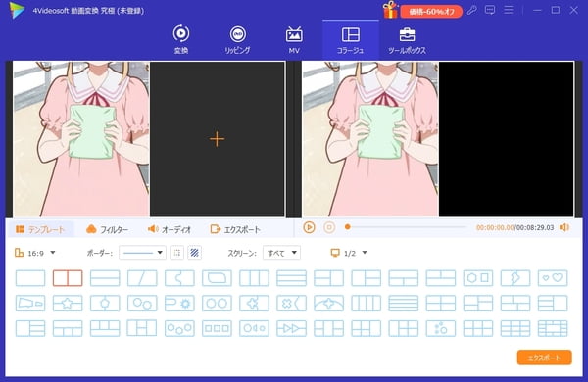Add a video to the empty plus slot
The height and width of the screenshot is (382, 588).
coord(218,139)
